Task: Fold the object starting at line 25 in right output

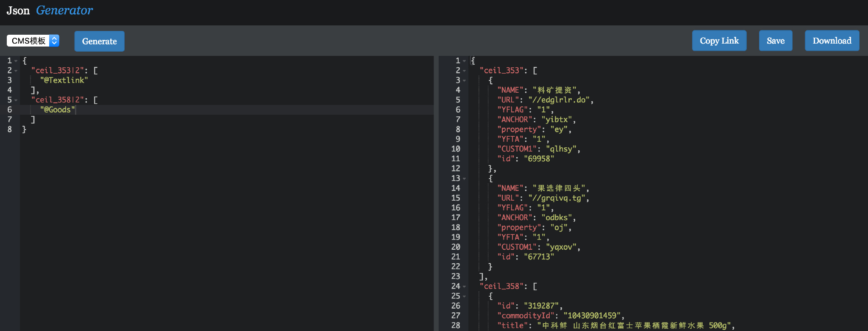Action: (464, 296)
